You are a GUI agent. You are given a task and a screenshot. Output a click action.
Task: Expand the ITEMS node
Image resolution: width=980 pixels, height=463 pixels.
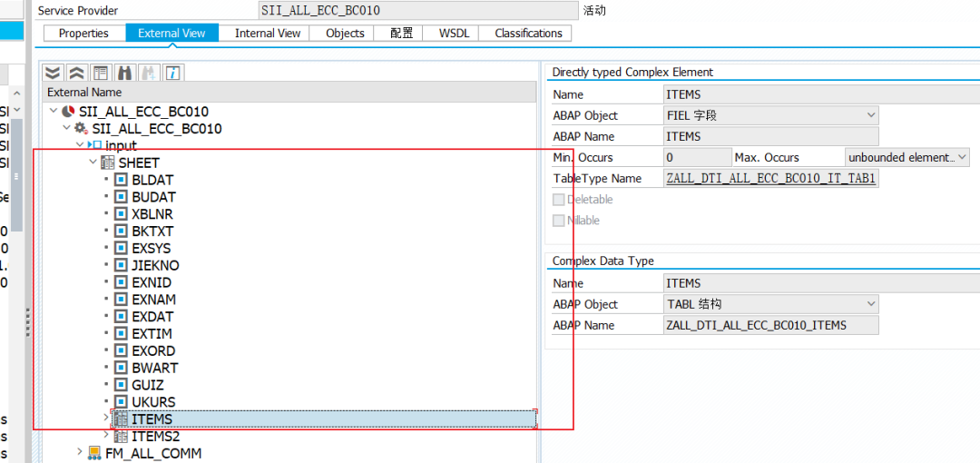click(105, 418)
